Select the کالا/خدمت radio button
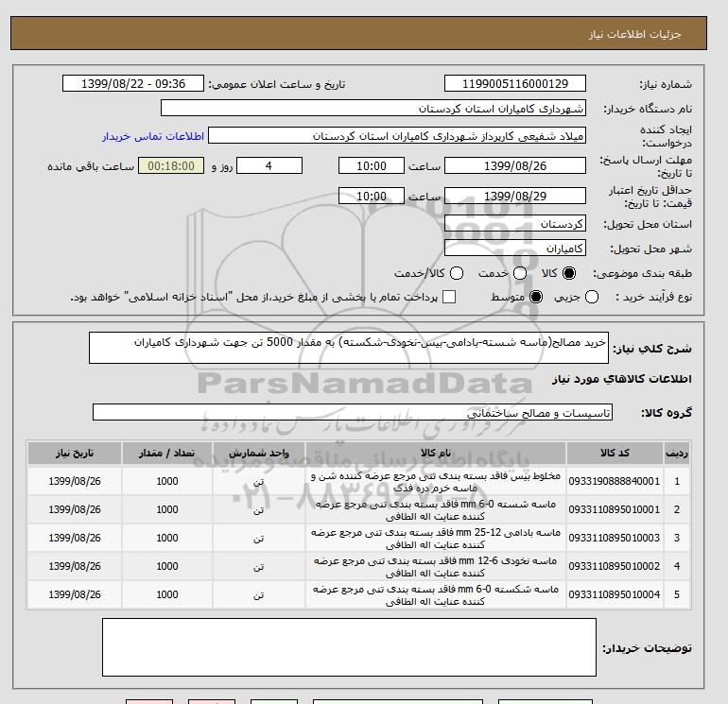728x704 pixels. coord(457,273)
